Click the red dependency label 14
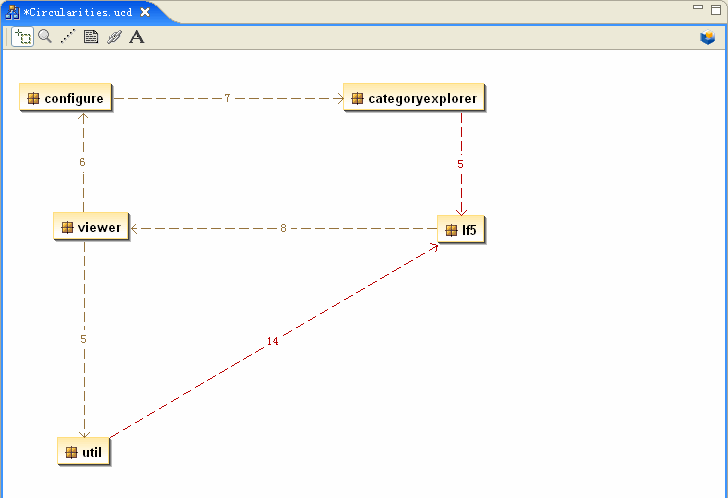The width and height of the screenshot is (728, 498). (x=273, y=341)
